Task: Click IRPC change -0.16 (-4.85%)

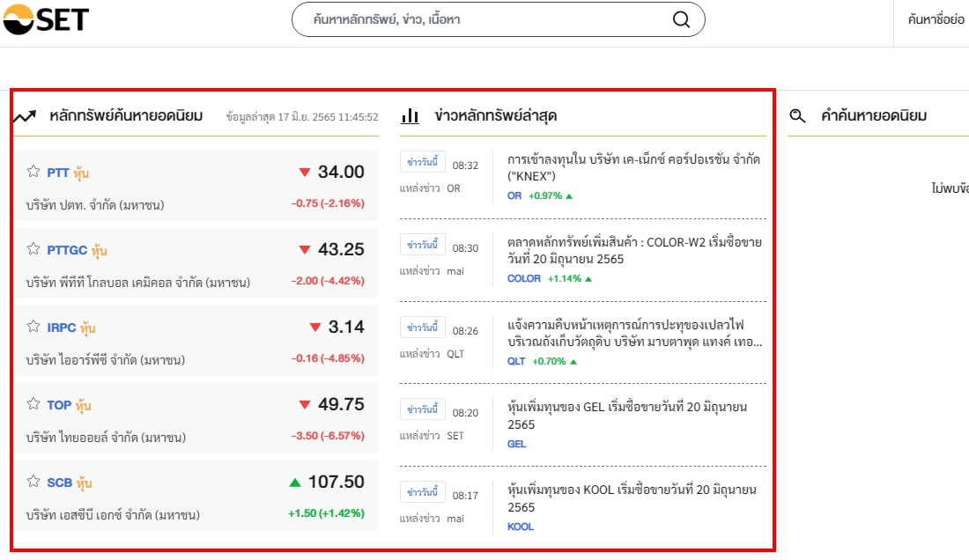Action: (328, 358)
